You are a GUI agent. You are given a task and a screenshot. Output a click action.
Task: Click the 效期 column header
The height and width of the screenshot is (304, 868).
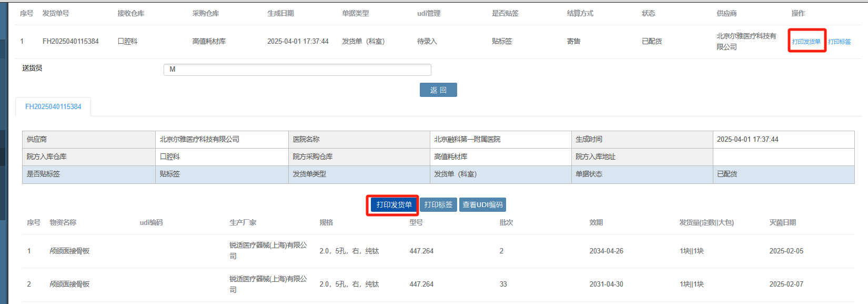click(x=596, y=222)
